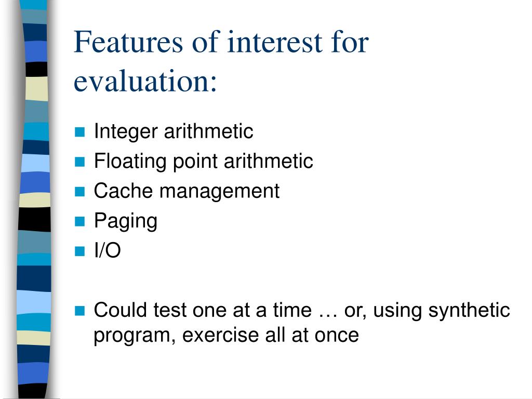The height and width of the screenshot is (399, 532).
Task: Click the Integer arithmetic text
Action: pyautogui.click(x=174, y=131)
